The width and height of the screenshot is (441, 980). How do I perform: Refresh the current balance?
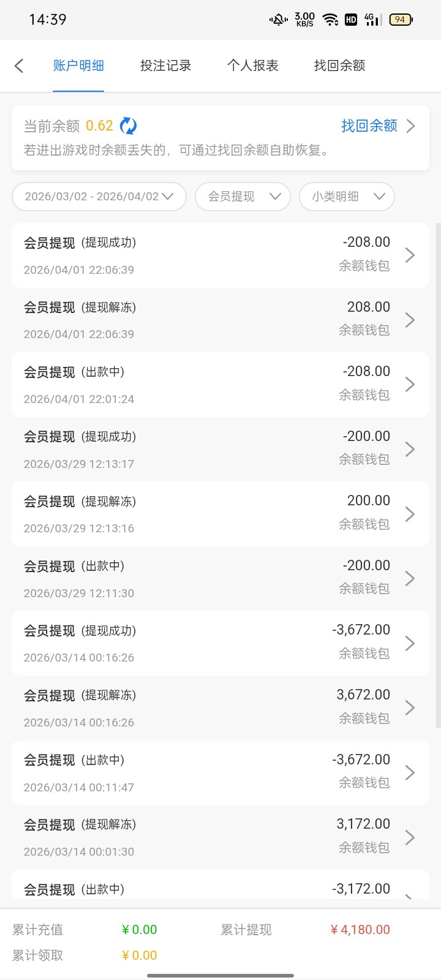click(x=128, y=126)
